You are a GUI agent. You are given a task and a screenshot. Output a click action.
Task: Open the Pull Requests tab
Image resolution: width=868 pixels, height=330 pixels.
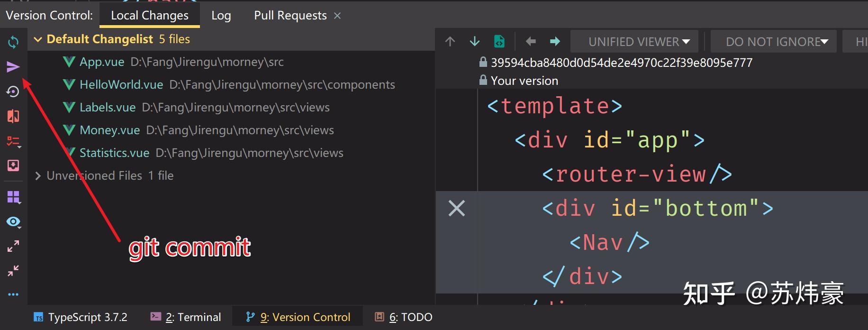click(x=290, y=15)
